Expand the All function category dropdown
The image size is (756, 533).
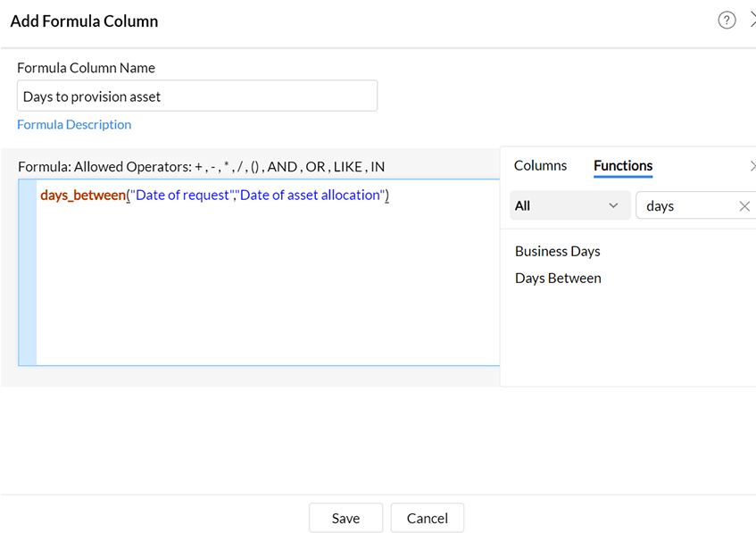point(569,206)
